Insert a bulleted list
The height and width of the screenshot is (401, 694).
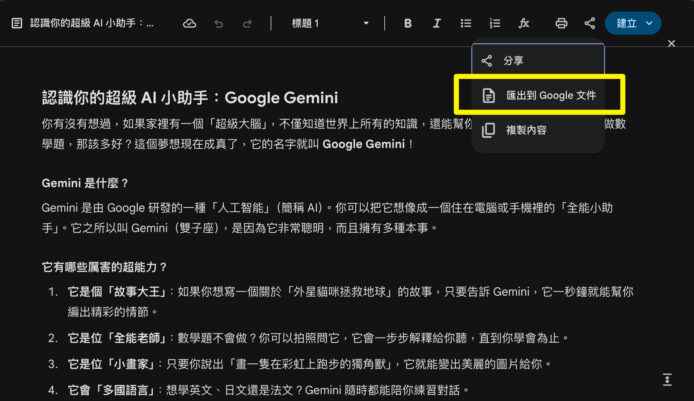[466, 23]
